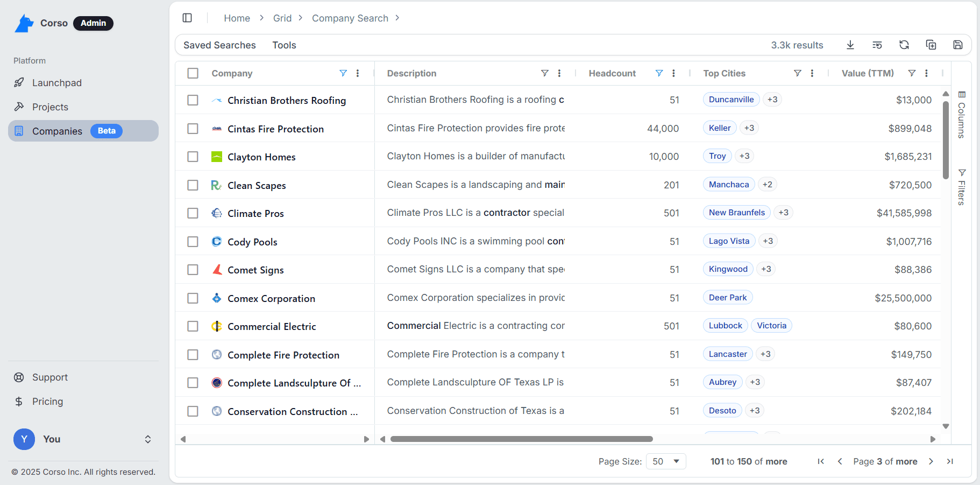This screenshot has height=485, width=980.
Task: Click the vertical scrollbar thumb
Action: 946,140
